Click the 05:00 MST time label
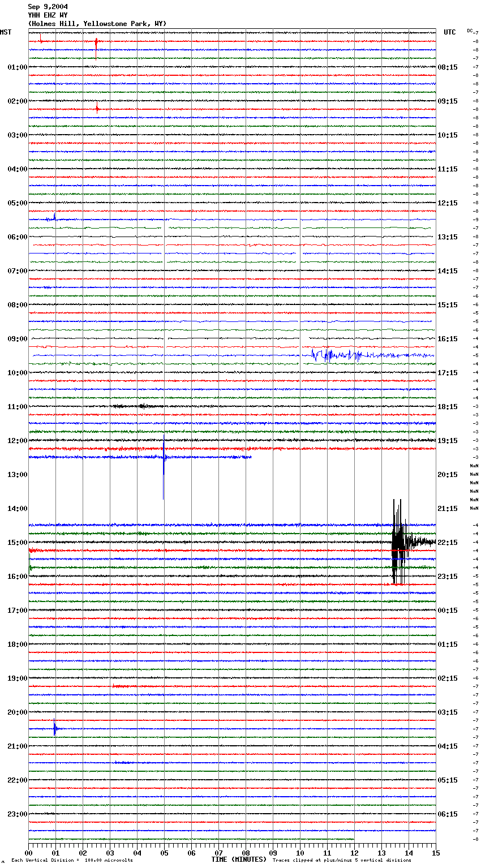481x868 pixels. point(17,203)
